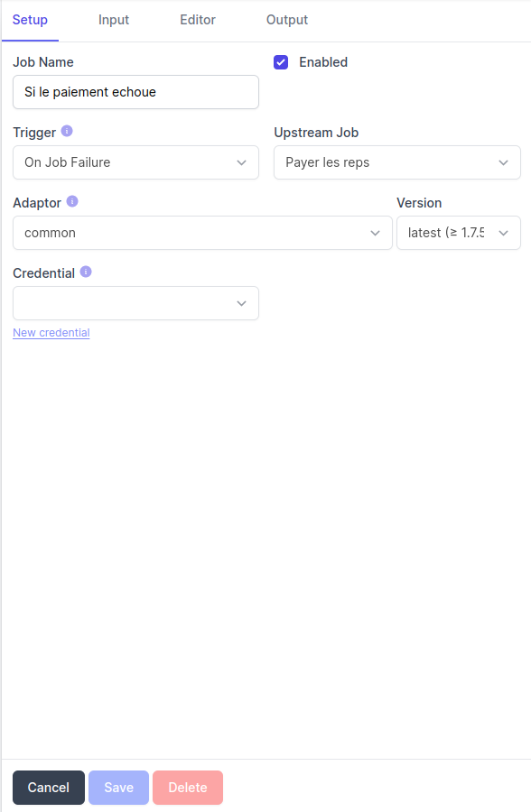Expand the Adaptor selector chevron
This screenshot has width=531, height=812.
click(375, 233)
